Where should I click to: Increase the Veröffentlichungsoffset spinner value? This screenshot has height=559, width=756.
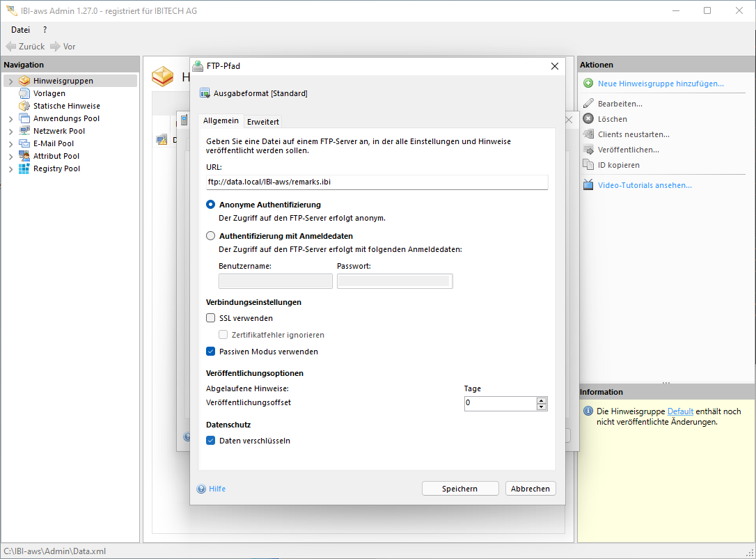tap(542, 400)
